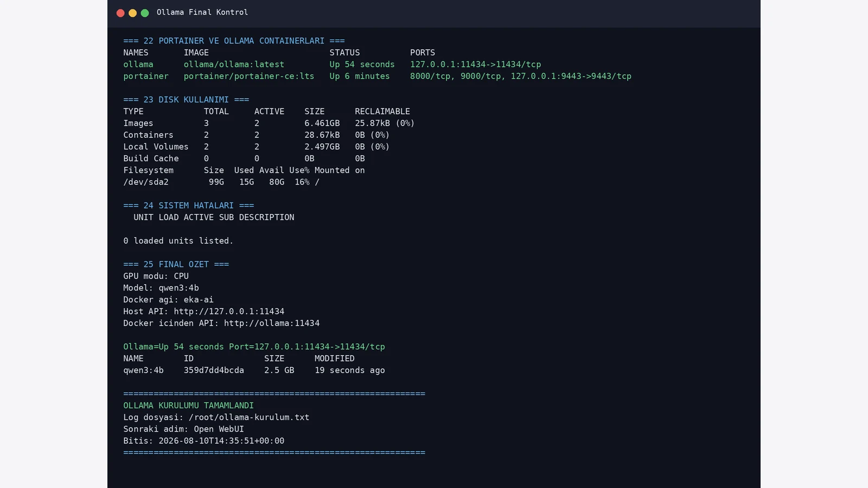Select the 'Model: qwen3:4b' line
This screenshot has width=868, height=488.
tap(161, 288)
